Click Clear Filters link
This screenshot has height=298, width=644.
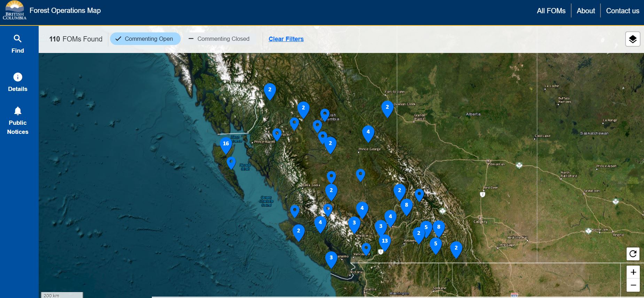tap(286, 39)
